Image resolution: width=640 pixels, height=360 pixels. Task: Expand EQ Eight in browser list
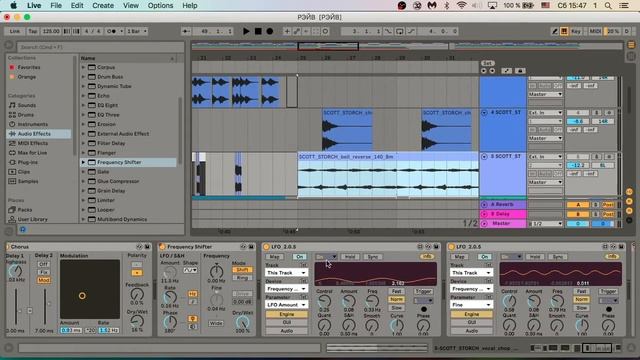(x=83, y=105)
